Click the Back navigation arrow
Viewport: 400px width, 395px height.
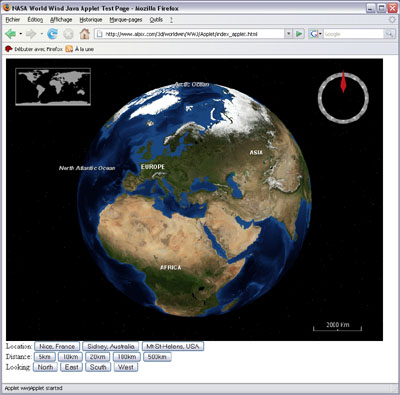pos(11,34)
